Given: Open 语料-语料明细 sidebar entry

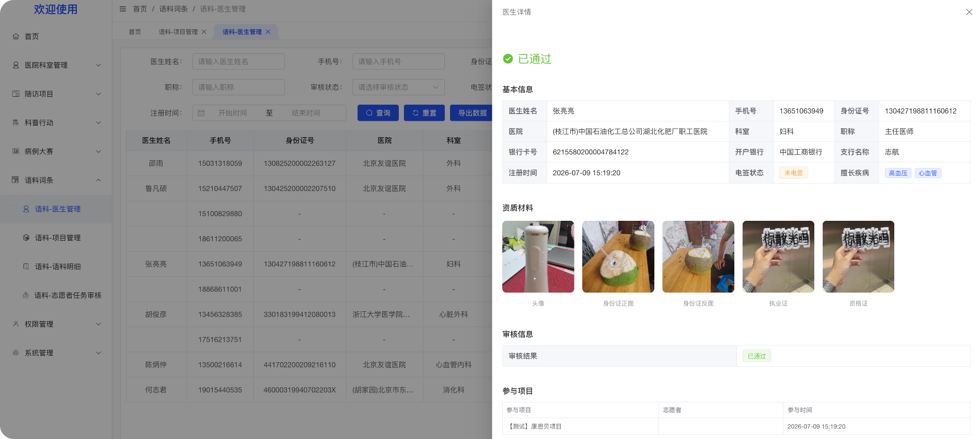Looking at the screenshot, I should 56,266.
